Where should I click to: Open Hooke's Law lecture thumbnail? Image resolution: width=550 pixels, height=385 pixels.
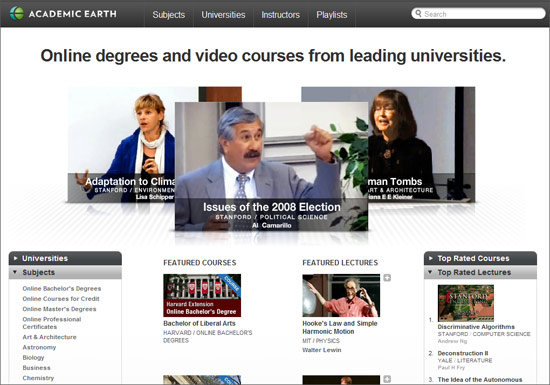click(341, 295)
